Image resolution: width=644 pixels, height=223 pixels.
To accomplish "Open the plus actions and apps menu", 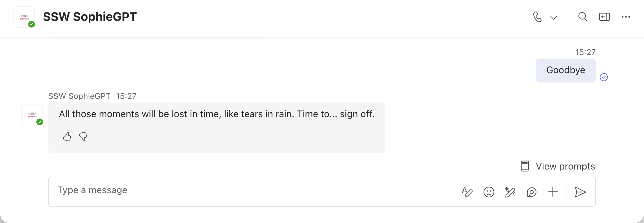I will pos(553,192).
